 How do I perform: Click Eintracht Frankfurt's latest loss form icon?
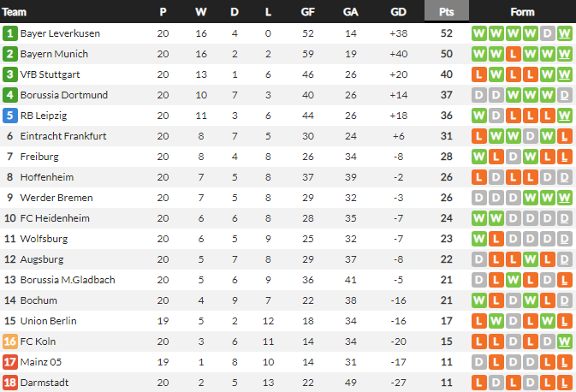(564, 136)
